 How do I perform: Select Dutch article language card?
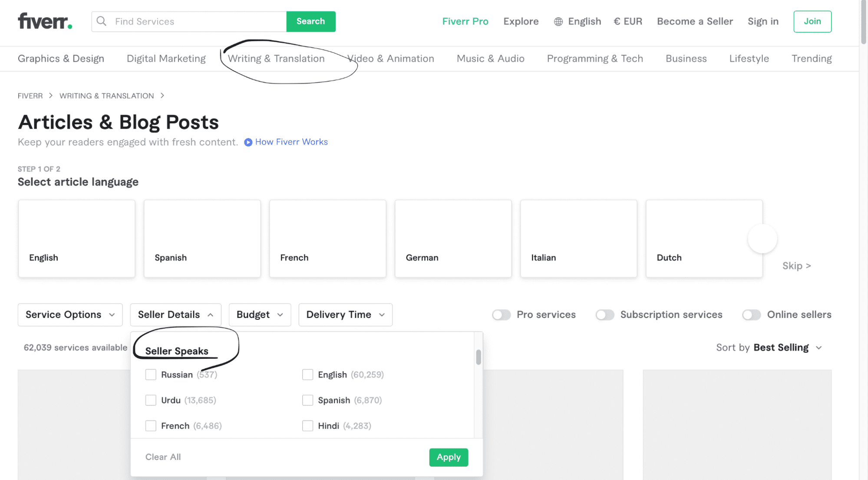[704, 238]
